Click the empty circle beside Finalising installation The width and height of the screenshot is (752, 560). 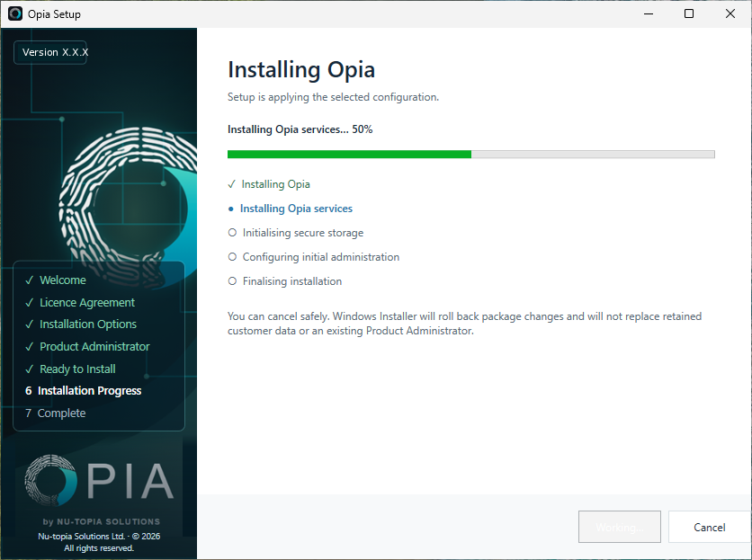coord(232,281)
